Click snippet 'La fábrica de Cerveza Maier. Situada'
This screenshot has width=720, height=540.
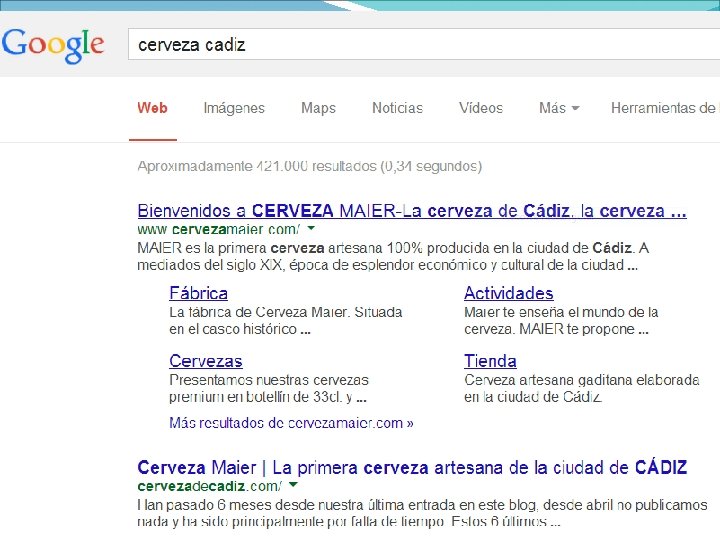(x=286, y=321)
